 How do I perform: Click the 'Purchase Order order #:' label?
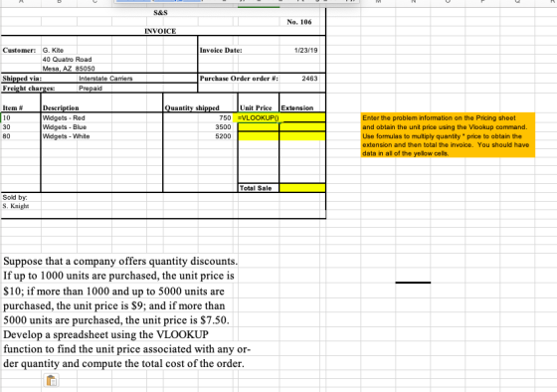pos(239,79)
